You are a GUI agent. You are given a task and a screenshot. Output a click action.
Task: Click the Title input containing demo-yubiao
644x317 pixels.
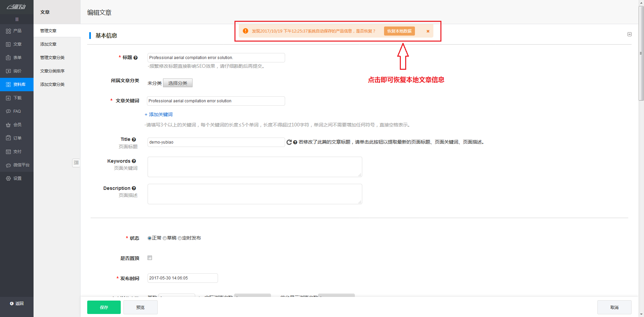tap(216, 142)
